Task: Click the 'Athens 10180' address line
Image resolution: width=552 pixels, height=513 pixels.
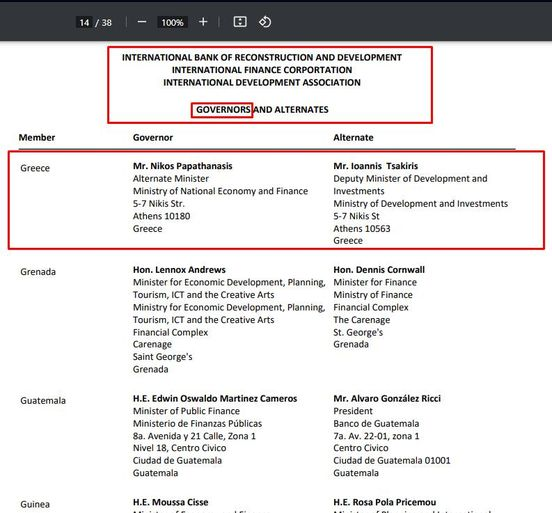Action: coord(162,216)
